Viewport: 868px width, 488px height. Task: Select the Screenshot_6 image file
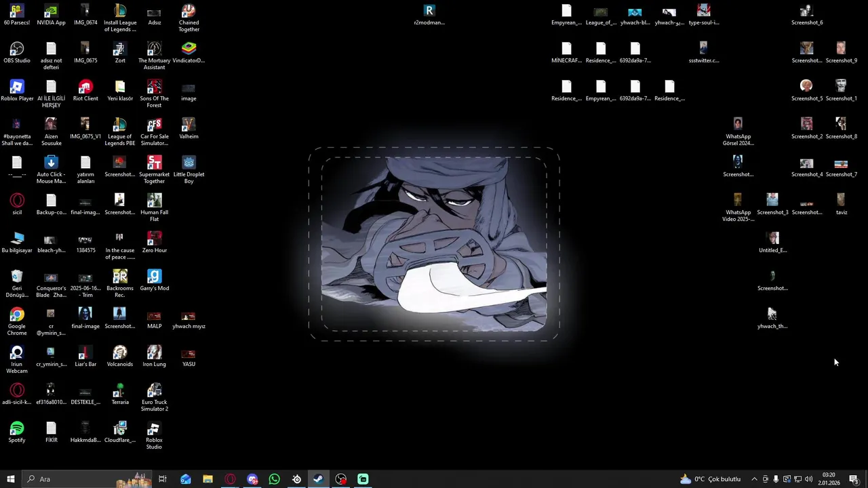(806, 15)
